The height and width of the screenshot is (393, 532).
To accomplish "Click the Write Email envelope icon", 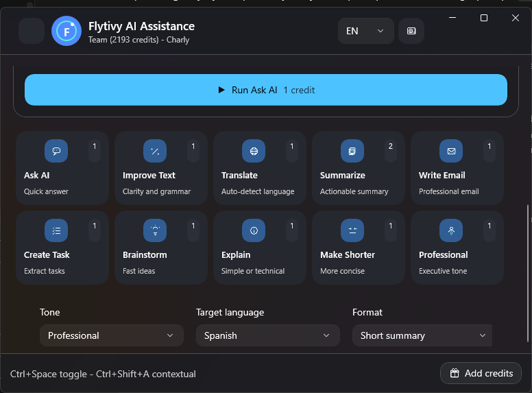I will pos(451,151).
